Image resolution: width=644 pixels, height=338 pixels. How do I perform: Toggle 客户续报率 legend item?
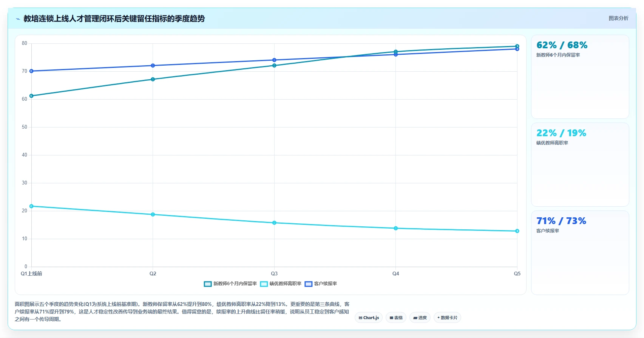pyautogui.click(x=321, y=284)
